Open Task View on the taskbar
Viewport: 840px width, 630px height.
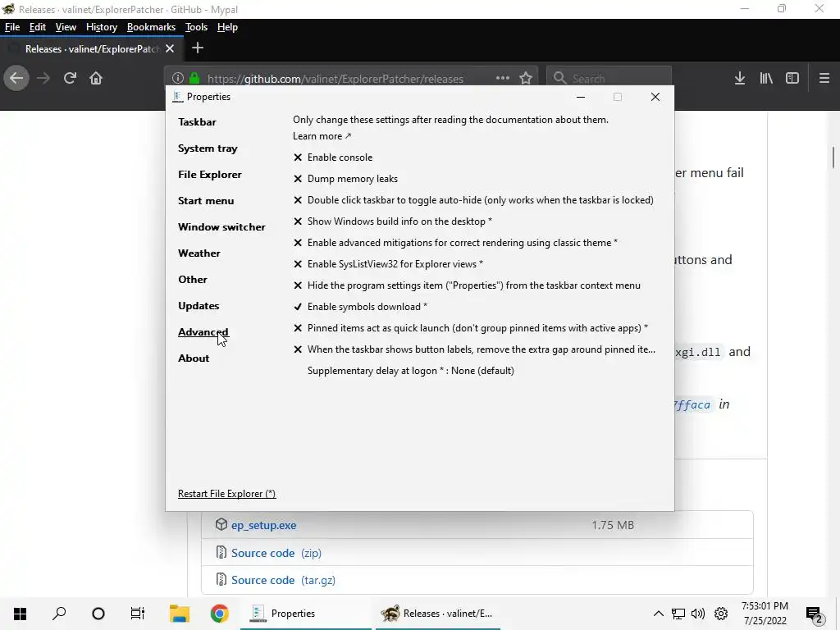tap(138, 614)
